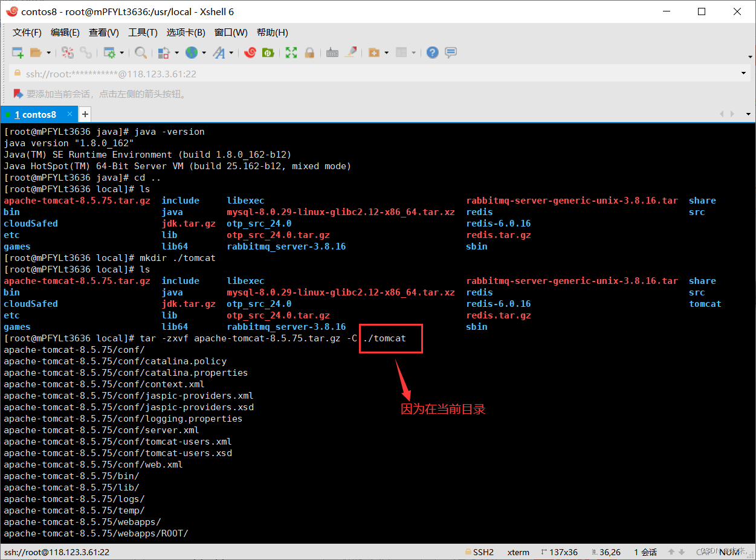Open the 工具(T) menu
Viewport: 756px width, 560px height.
coord(143,32)
